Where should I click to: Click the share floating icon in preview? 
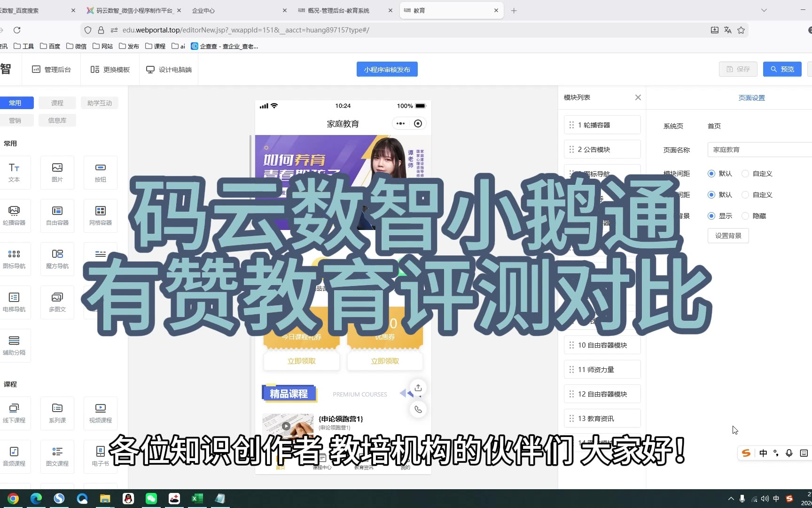(418, 388)
